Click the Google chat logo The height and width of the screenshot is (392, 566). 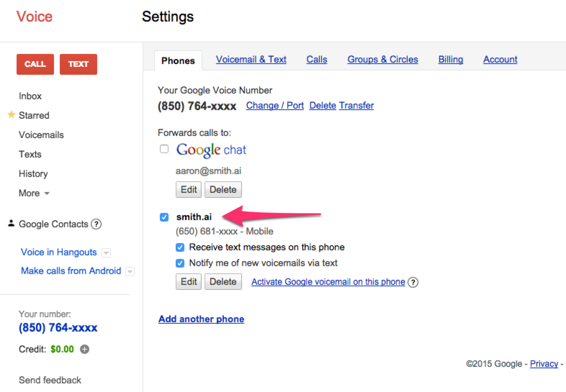pos(211,150)
